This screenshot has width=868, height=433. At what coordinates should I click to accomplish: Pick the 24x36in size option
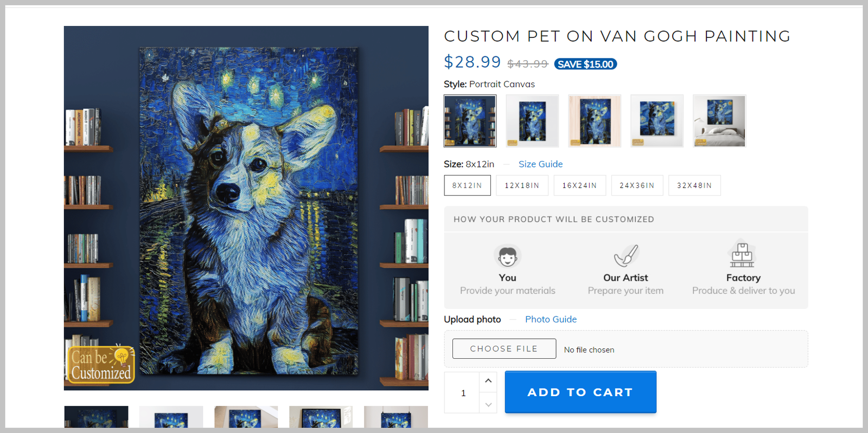pyautogui.click(x=637, y=185)
